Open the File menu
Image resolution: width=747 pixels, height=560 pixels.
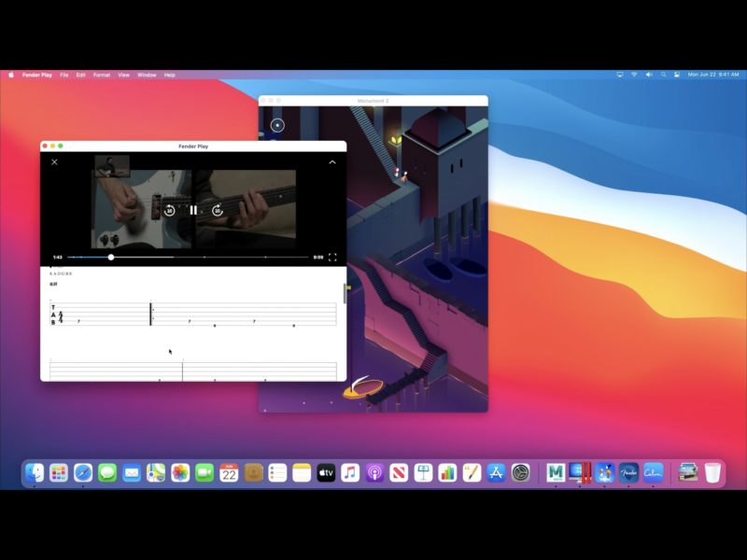(x=64, y=75)
